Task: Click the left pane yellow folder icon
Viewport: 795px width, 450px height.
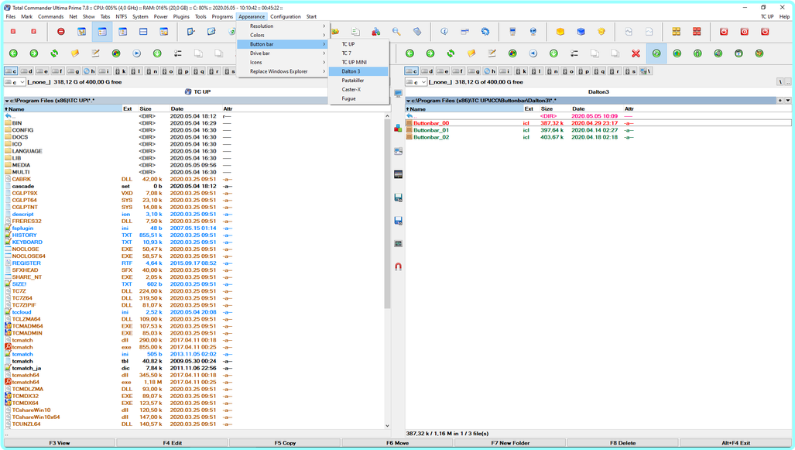Action: [75, 53]
